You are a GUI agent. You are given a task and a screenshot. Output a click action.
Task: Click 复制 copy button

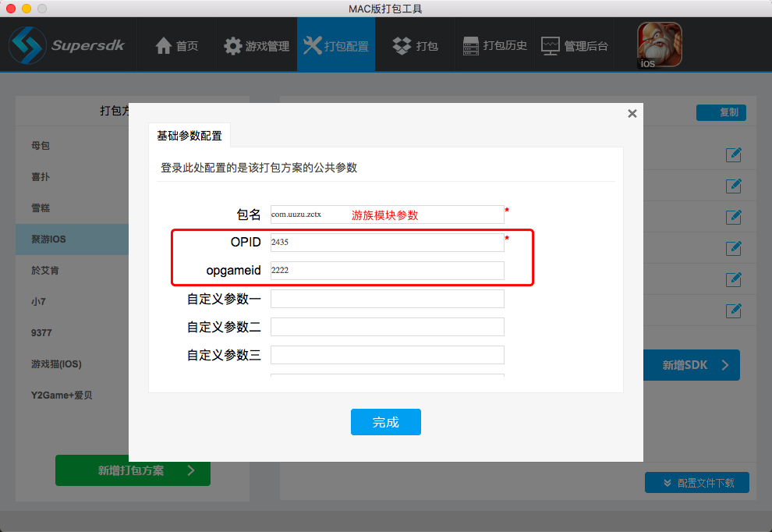721,112
